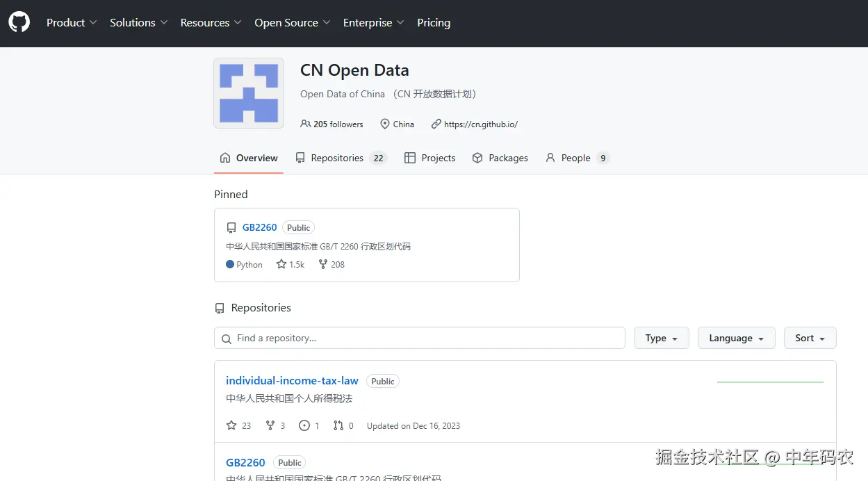Switch to the Repositories tab
868x481 pixels.
(x=341, y=158)
